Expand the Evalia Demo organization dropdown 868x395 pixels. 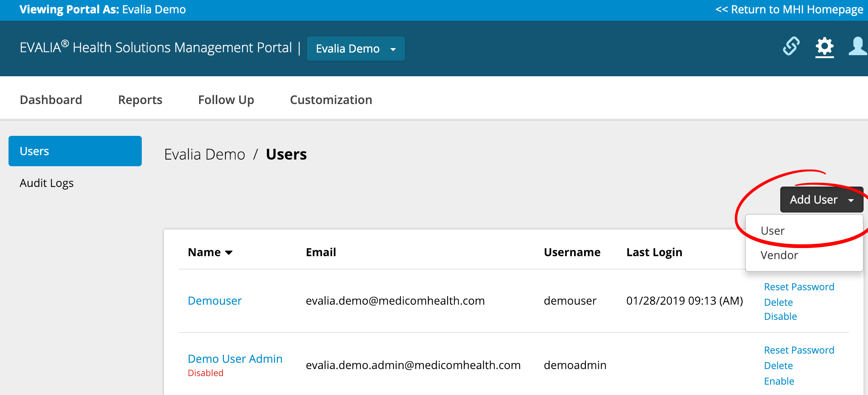point(356,48)
